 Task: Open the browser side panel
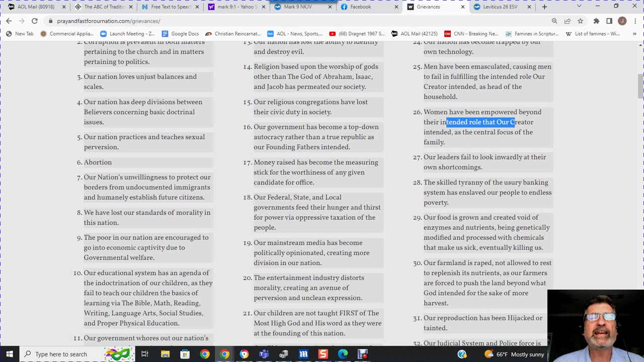pyautogui.click(x=609, y=21)
